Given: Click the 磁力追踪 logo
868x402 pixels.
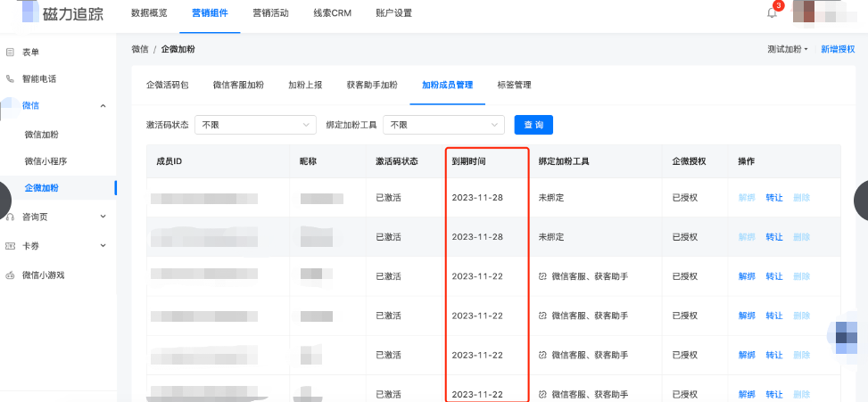Looking at the screenshot, I should pyautogui.click(x=63, y=13).
